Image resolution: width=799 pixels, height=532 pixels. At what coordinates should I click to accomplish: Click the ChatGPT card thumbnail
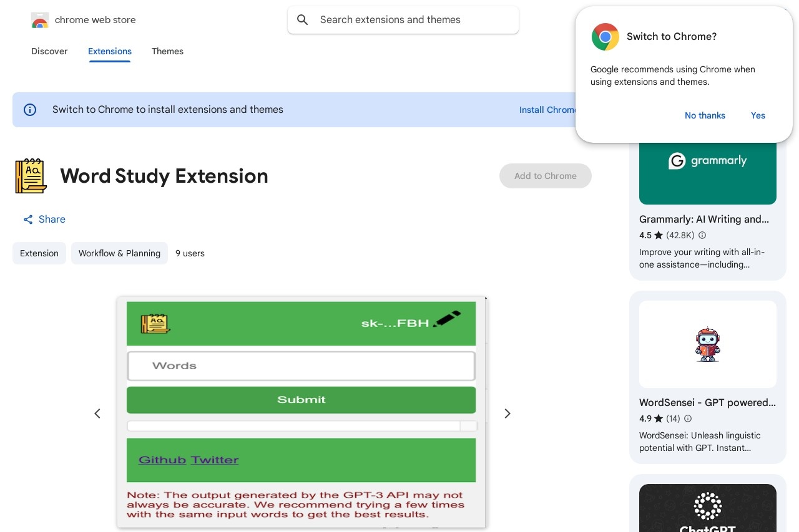[x=708, y=508]
